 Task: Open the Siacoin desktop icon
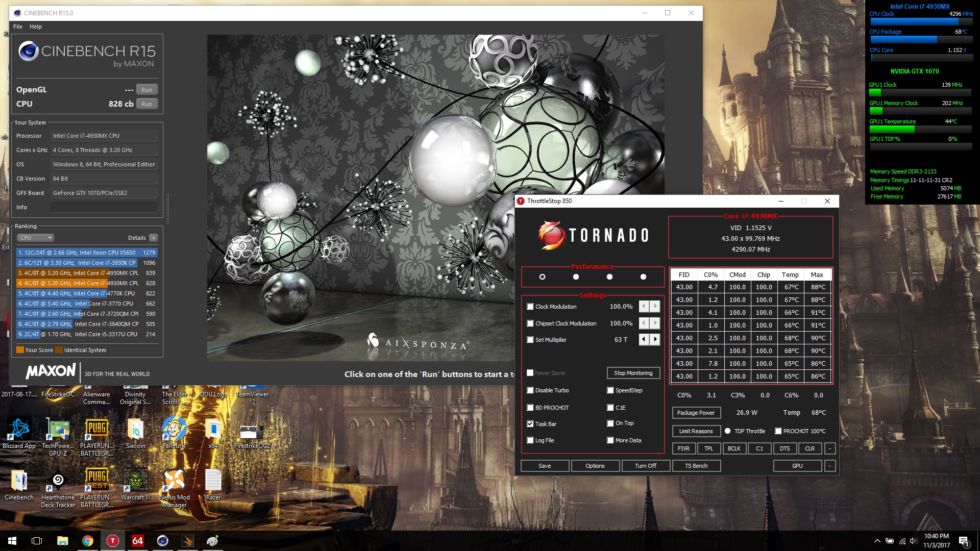tap(135, 434)
